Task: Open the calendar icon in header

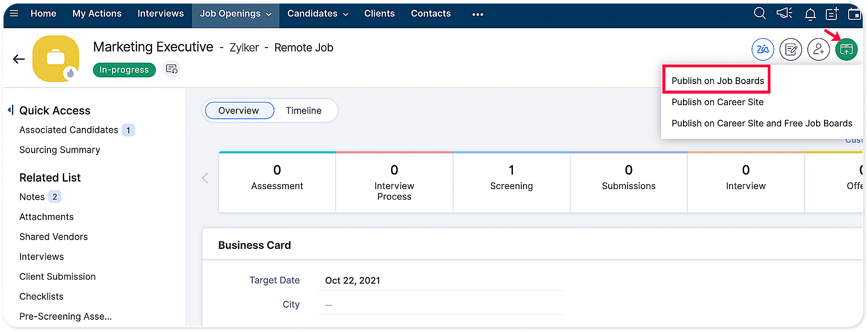Action: pos(854,14)
